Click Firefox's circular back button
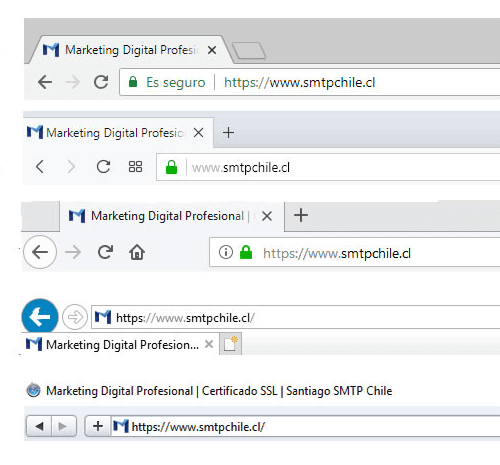Viewport: 500px width, 465px height. pos(40,252)
